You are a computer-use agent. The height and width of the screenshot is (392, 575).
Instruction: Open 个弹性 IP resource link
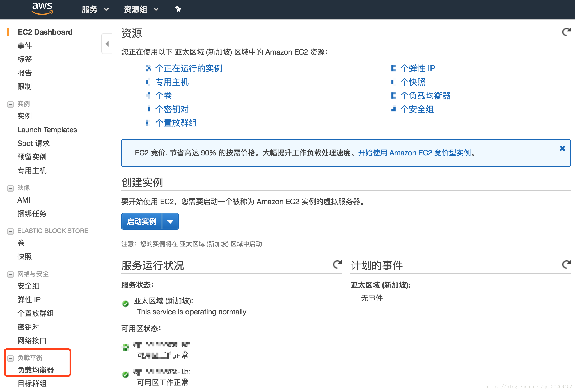418,68
